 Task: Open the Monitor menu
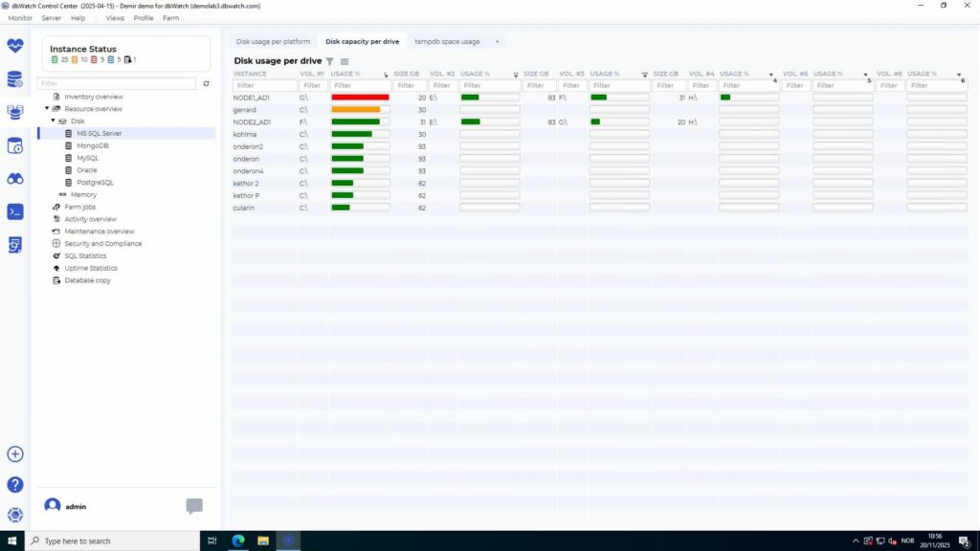[x=21, y=17]
